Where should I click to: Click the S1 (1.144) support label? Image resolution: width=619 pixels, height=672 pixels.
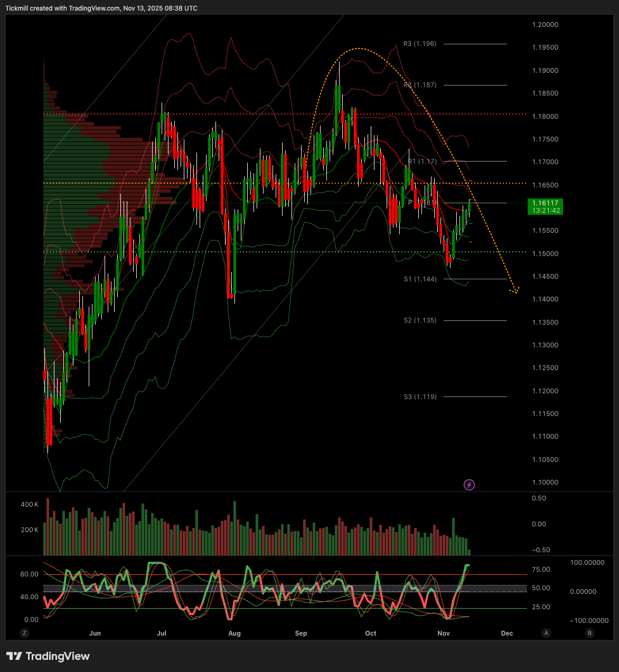(x=420, y=279)
